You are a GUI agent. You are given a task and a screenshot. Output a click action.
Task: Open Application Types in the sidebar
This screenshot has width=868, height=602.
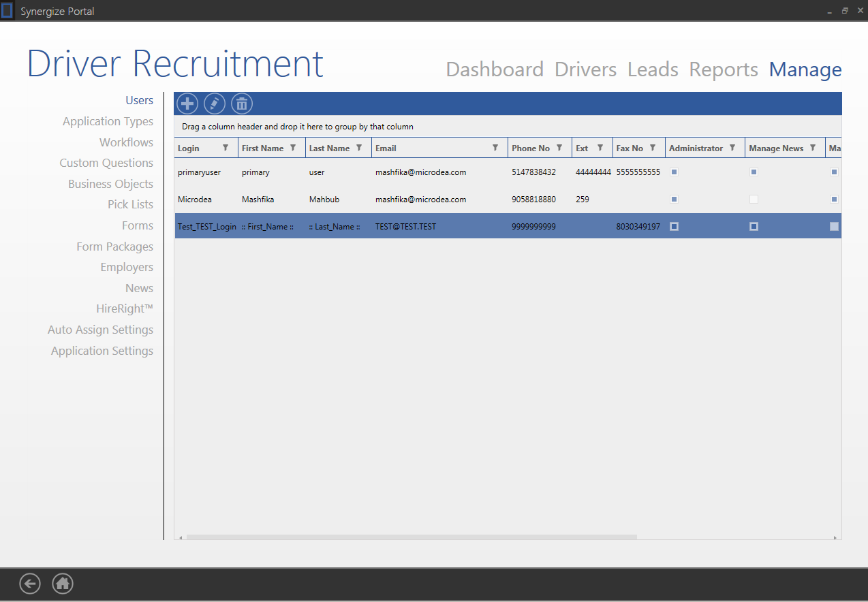click(x=108, y=121)
